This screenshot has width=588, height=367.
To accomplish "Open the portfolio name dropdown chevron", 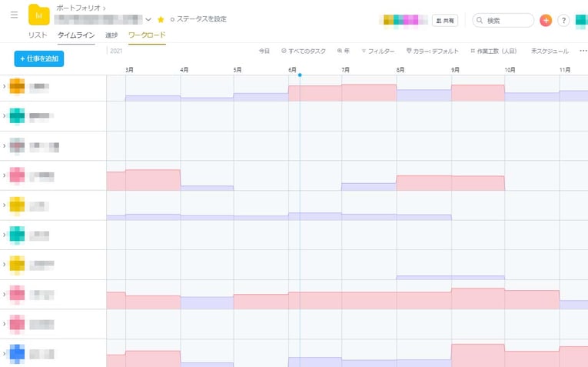I will (x=148, y=19).
